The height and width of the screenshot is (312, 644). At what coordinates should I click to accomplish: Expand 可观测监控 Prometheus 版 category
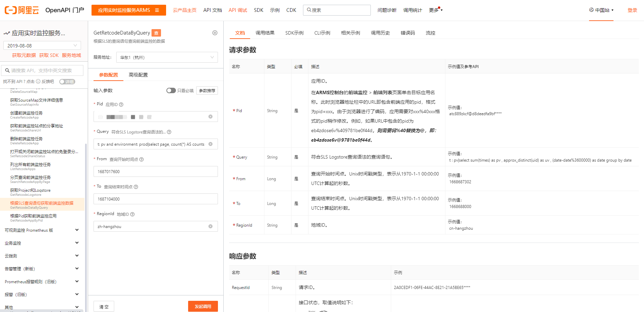(42, 230)
